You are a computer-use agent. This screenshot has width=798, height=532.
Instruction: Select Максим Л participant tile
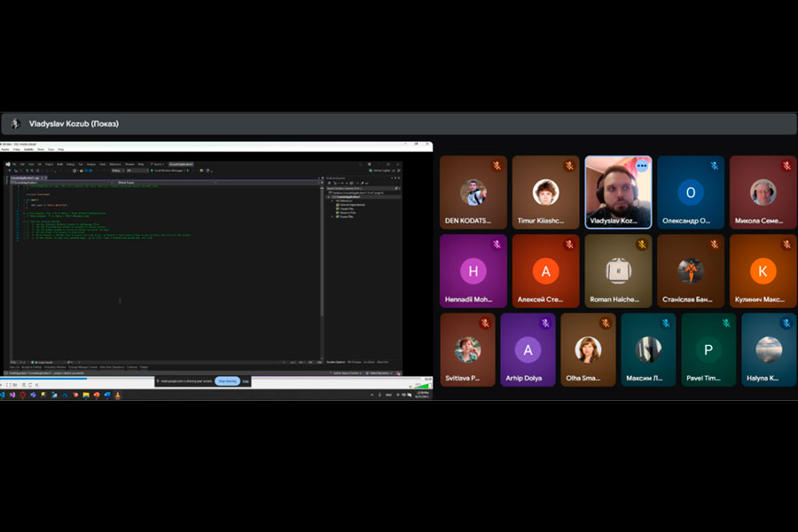[x=648, y=349]
